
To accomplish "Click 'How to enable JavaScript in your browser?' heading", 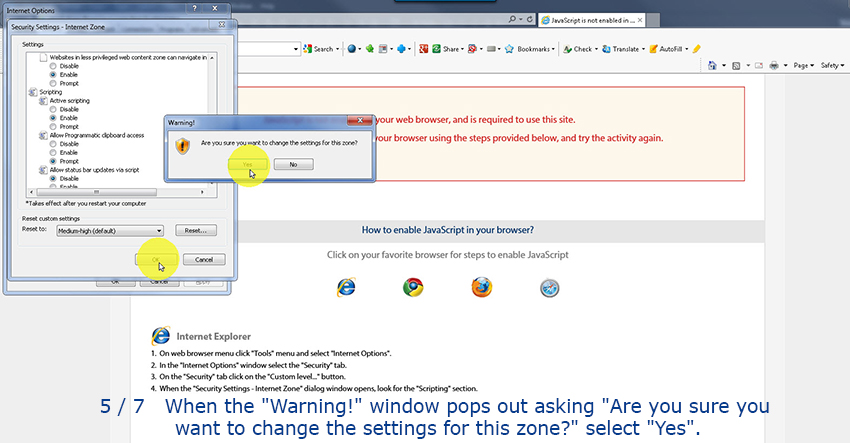I will [448, 230].
